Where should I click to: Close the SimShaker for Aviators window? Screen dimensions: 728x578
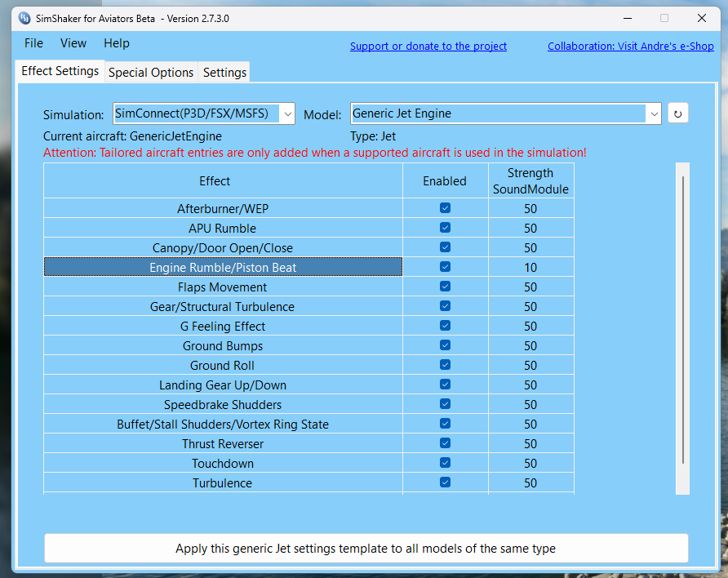click(x=702, y=18)
